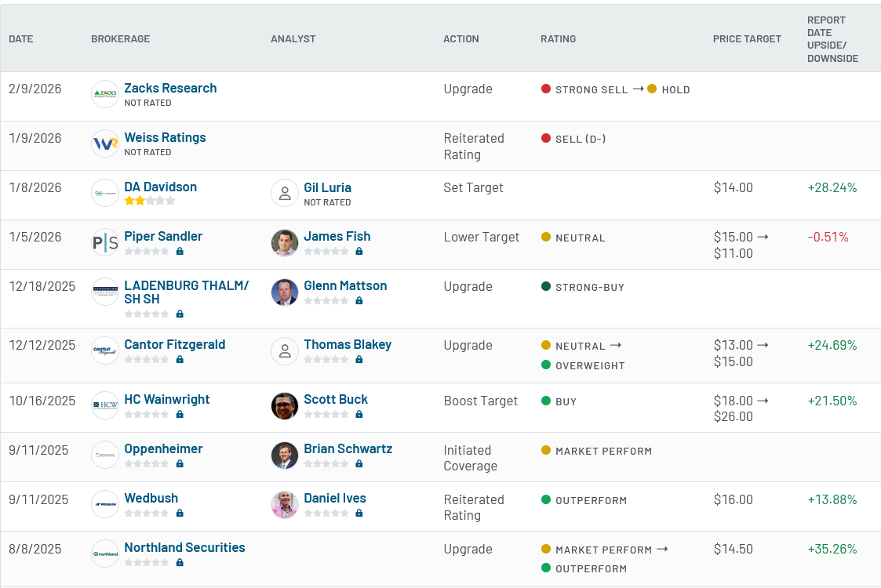
Task: Click lock icon under James Fish
Action: pyautogui.click(x=359, y=252)
